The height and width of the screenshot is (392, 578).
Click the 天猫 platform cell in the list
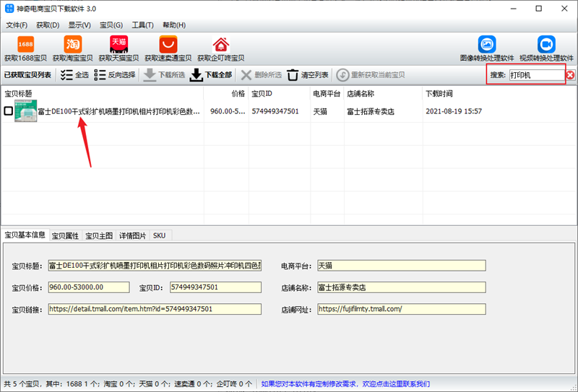(x=320, y=111)
